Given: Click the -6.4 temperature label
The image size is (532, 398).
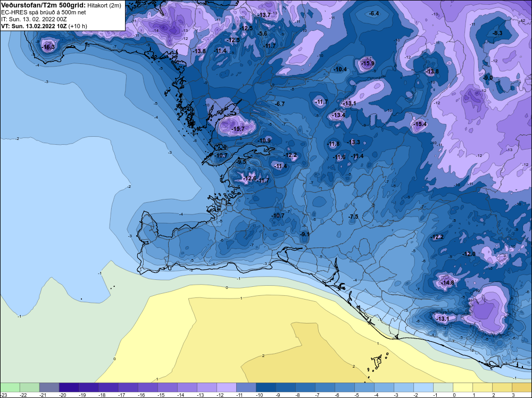Looking at the screenshot, I should pyautogui.click(x=373, y=14).
